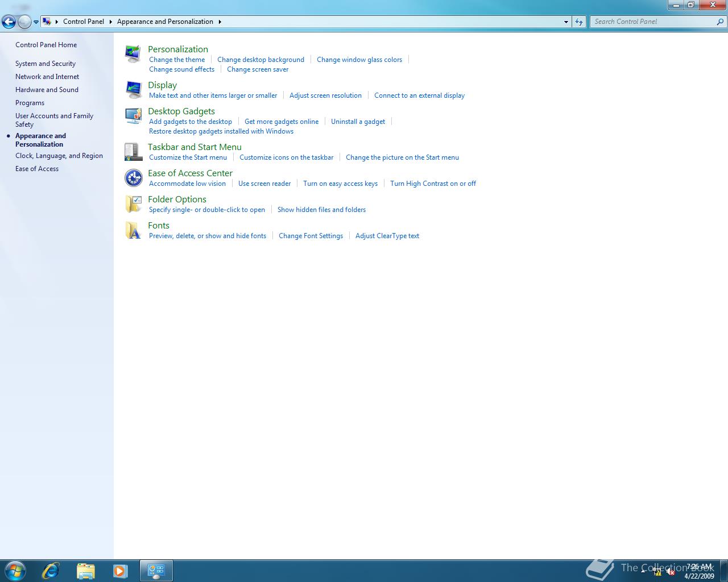728x582 pixels.
Task: Open the Desktop Gadgets category icon
Action: 133,116
